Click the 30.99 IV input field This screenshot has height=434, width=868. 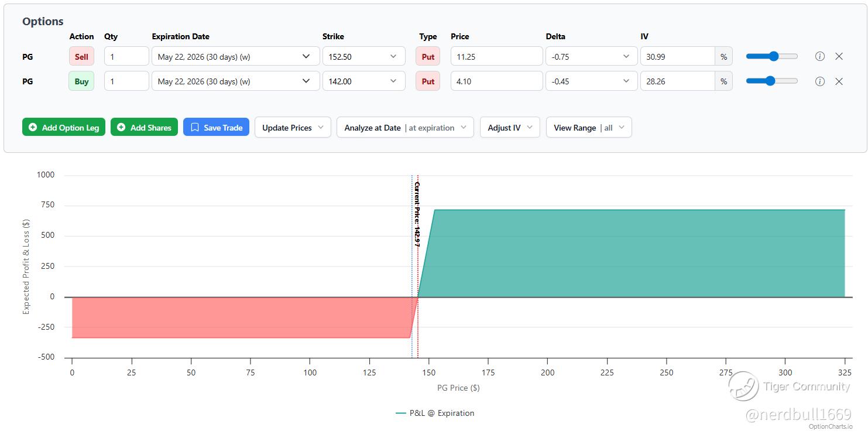[678, 57]
